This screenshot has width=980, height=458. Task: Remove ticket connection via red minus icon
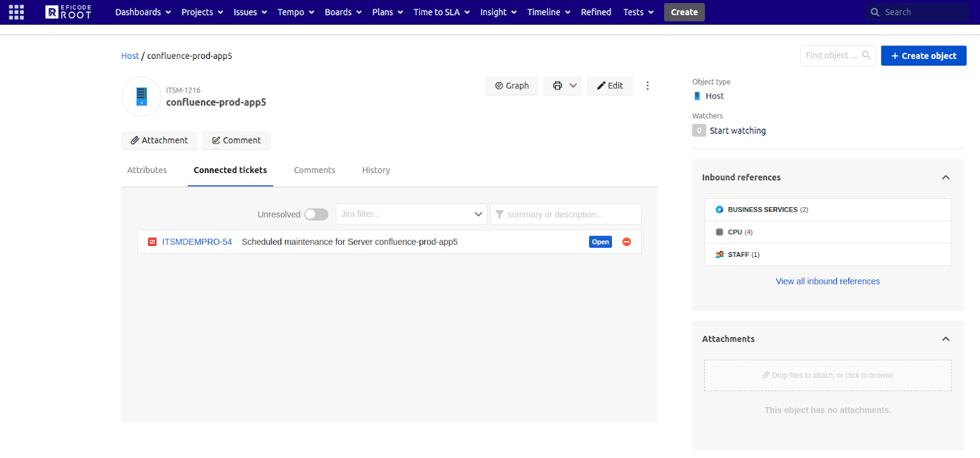627,242
